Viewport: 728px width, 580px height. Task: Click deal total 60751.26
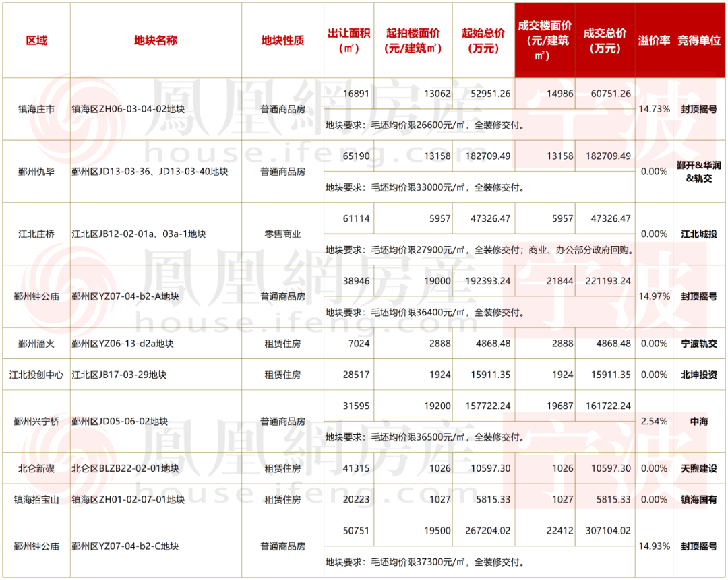click(611, 94)
